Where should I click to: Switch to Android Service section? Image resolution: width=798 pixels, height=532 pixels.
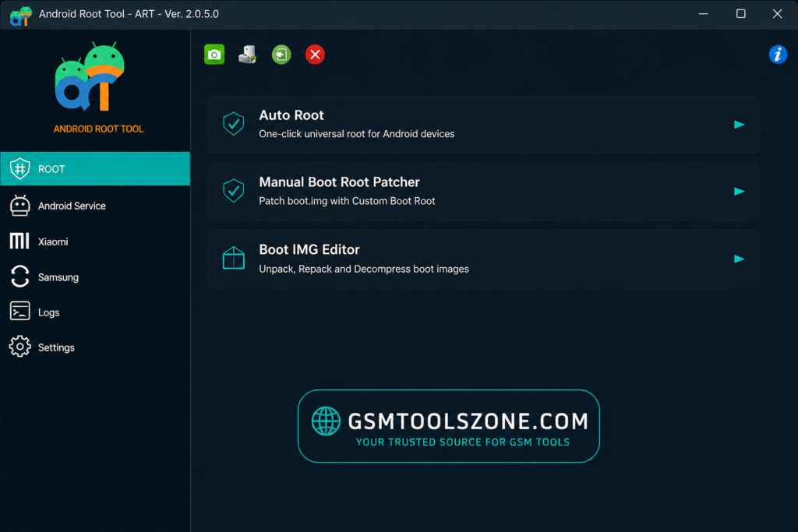click(x=95, y=206)
